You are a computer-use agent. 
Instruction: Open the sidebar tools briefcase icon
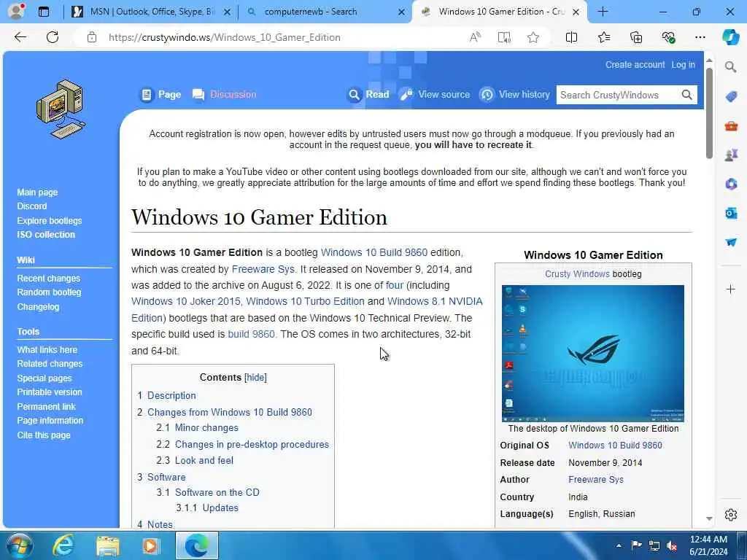click(731, 125)
